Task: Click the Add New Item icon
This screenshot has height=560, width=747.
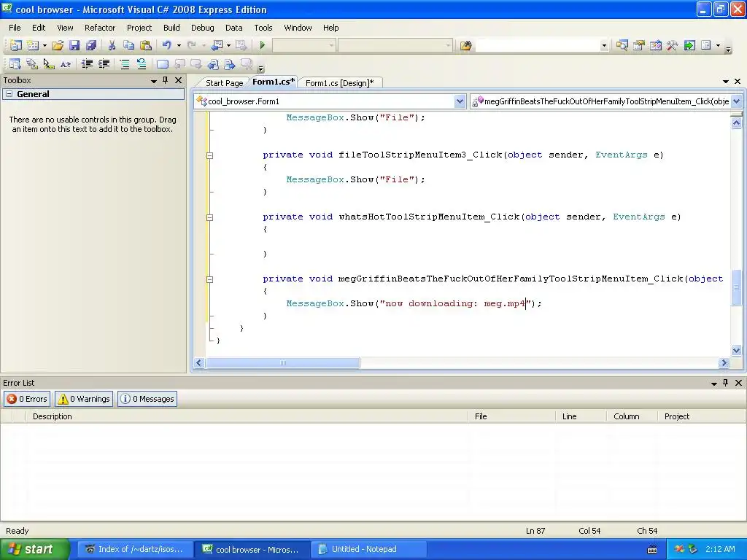Action: pyautogui.click(x=33, y=45)
